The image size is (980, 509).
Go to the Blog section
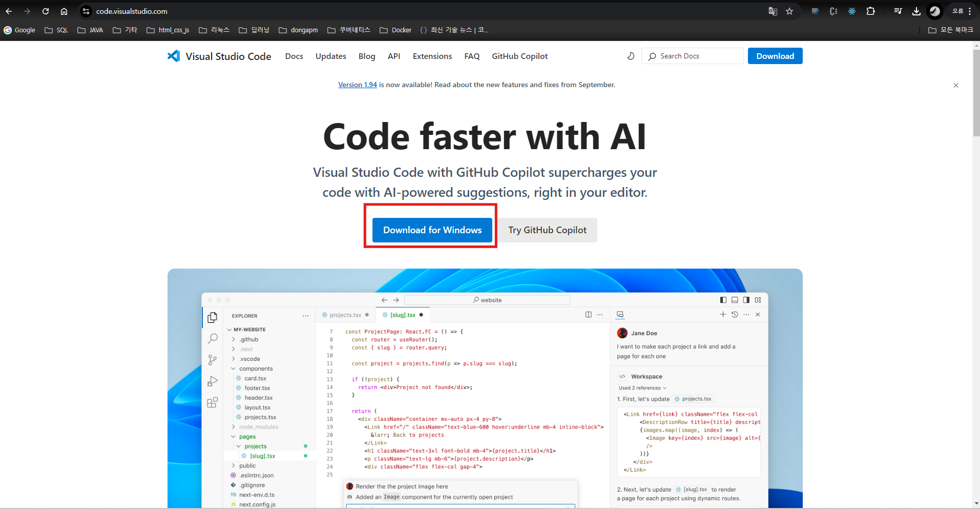pyautogui.click(x=367, y=56)
